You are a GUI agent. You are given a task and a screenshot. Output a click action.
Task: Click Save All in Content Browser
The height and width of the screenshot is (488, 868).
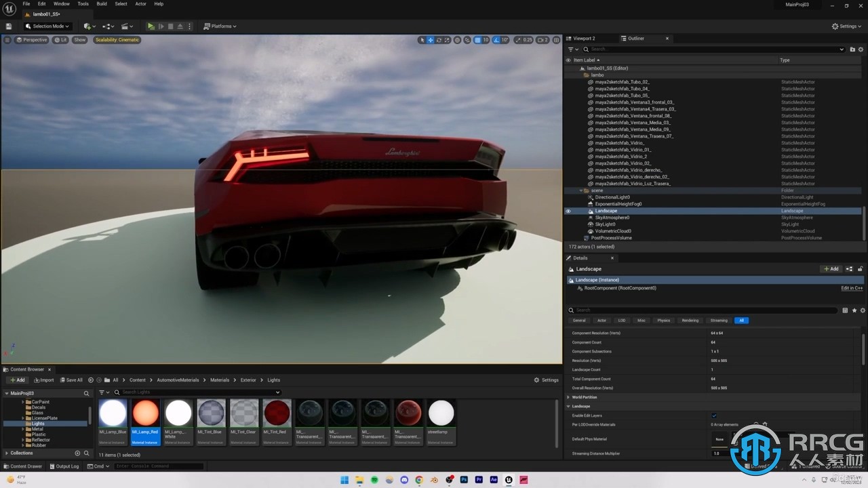[71, 380]
